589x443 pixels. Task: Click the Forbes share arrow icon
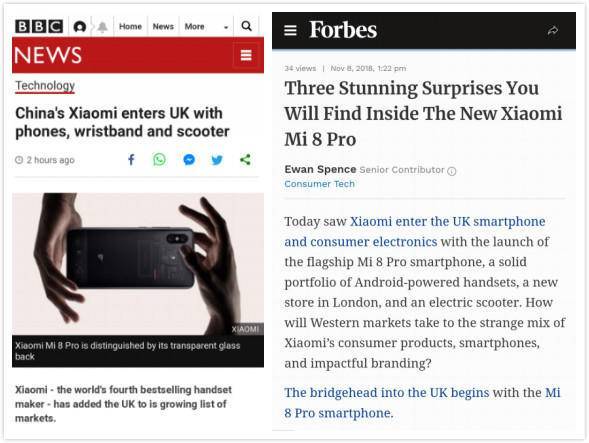553,30
